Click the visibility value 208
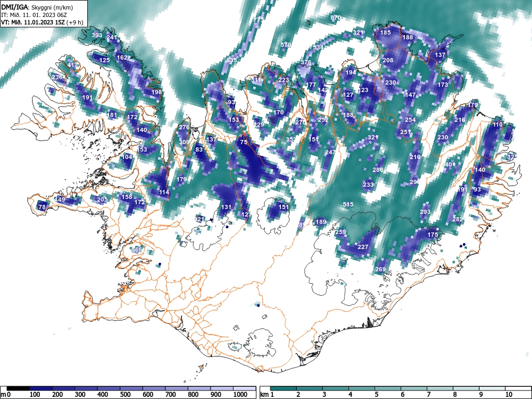The image size is (532, 399). pos(388,60)
